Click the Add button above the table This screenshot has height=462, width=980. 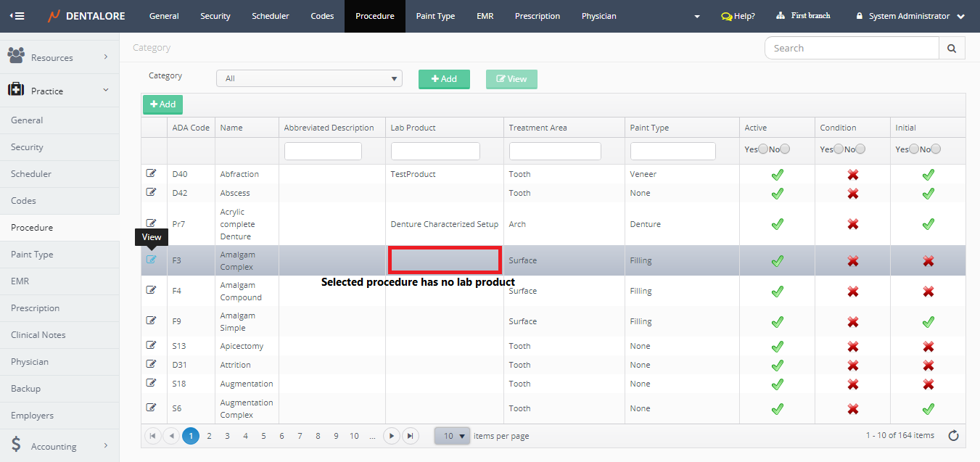coord(162,104)
